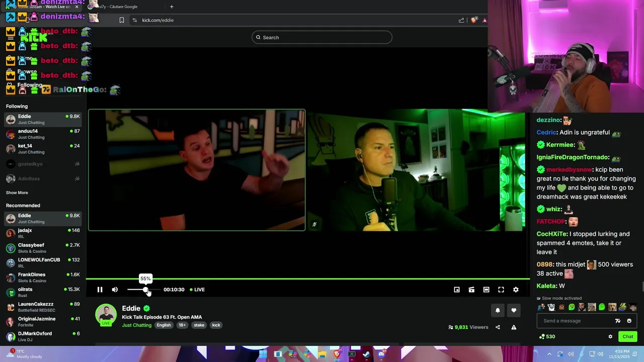
Task: Enable picture-in-picture mini player icon
Action: (457, 290)
